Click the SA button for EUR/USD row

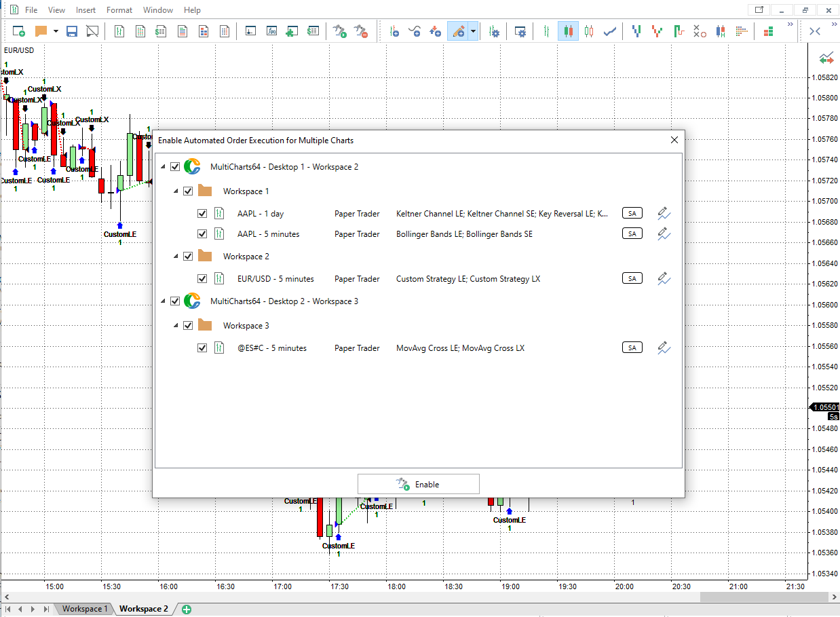632,278
